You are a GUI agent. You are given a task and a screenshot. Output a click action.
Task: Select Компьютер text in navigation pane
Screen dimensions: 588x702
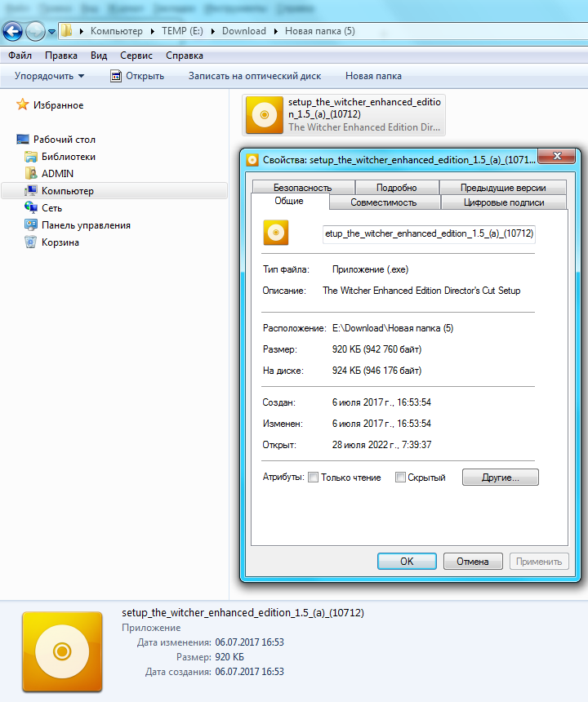68,191
